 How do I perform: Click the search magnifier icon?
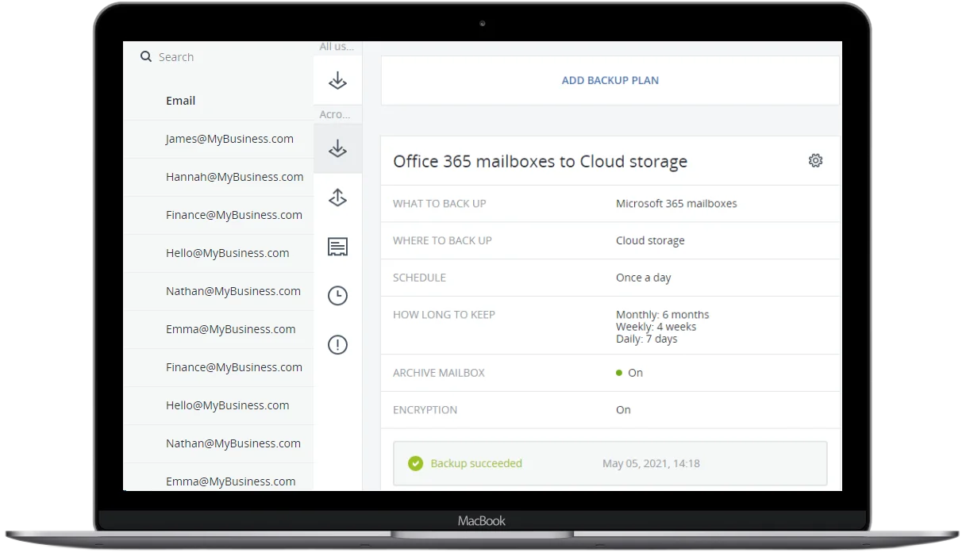pos(146,57)
